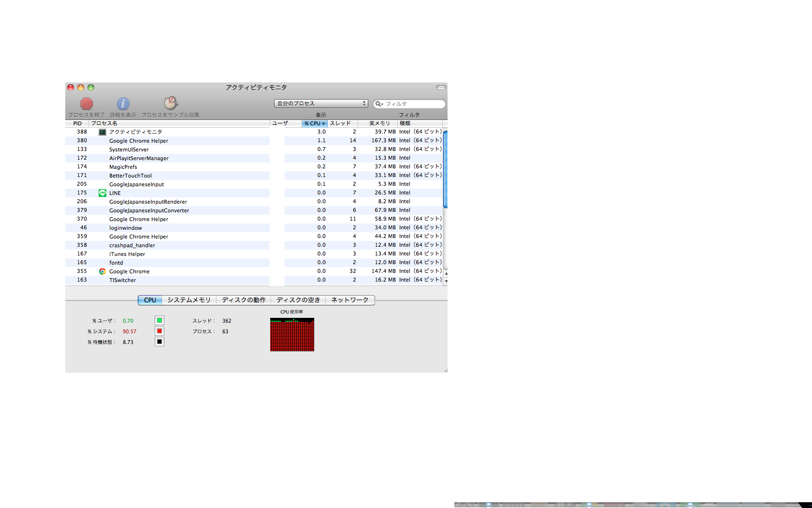The height and width of the screenshot is (508, 812).
Task: Sort by the PID column header
Action: tap(77, 123)
